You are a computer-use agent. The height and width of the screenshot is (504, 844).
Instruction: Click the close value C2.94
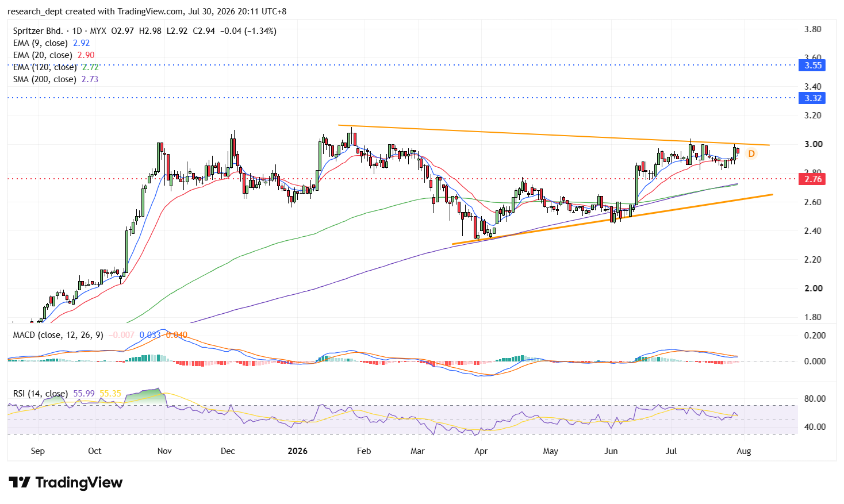[x=204, y=31]
